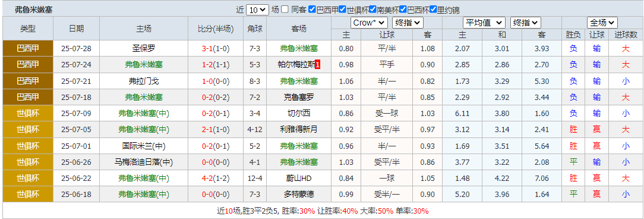644x219 pixels.
Task: Click the score 4-2(1-2)
Action: point(216,179)
